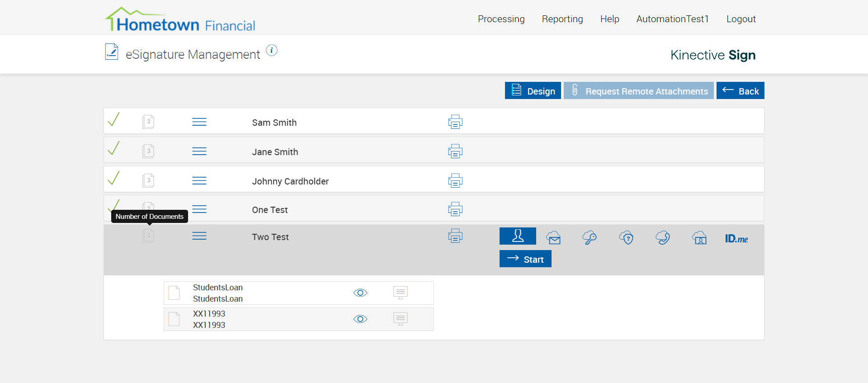Collapse the Two Test row details

coord(199,236)
